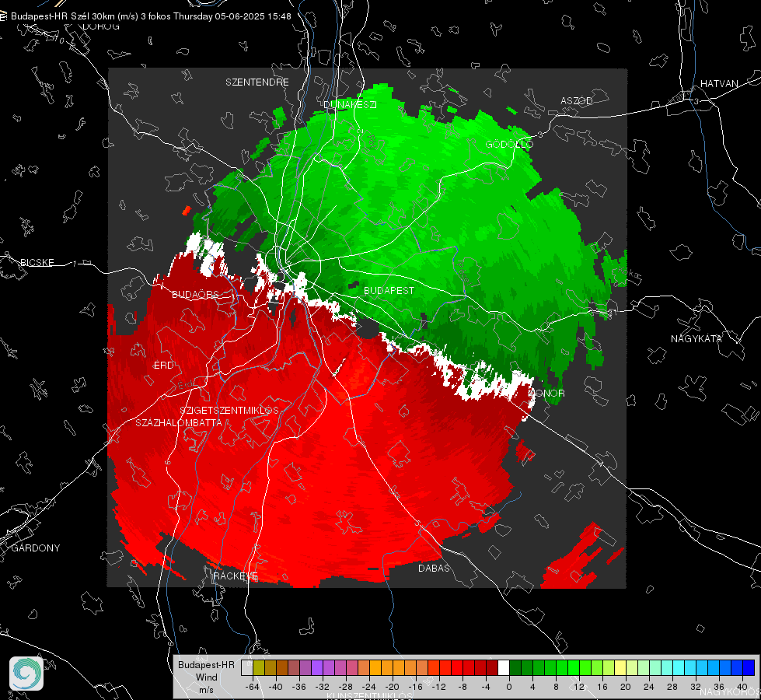
Task: Click the -8 legend value
Action: [x=463, y=687]
